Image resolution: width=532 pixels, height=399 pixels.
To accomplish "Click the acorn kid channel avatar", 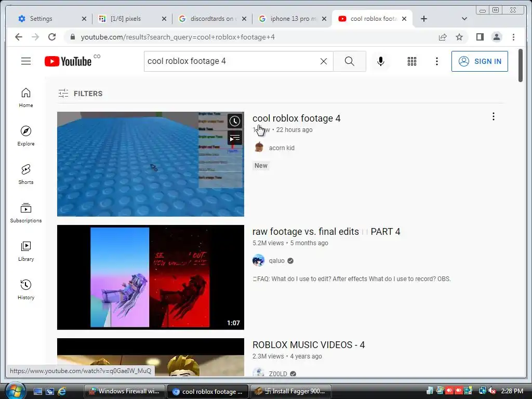I will [x=259, y=147].
